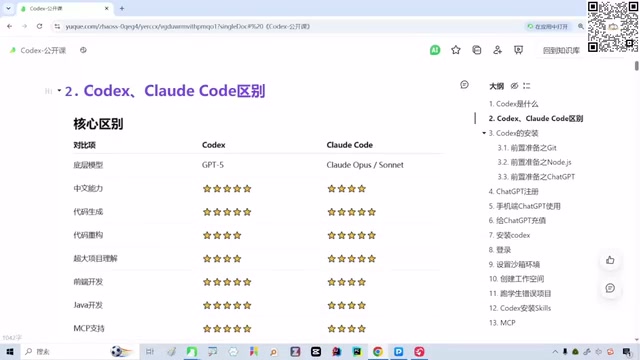Open the blue P app in taskbar
Screen dimensions: 640x360
[398, 351]
